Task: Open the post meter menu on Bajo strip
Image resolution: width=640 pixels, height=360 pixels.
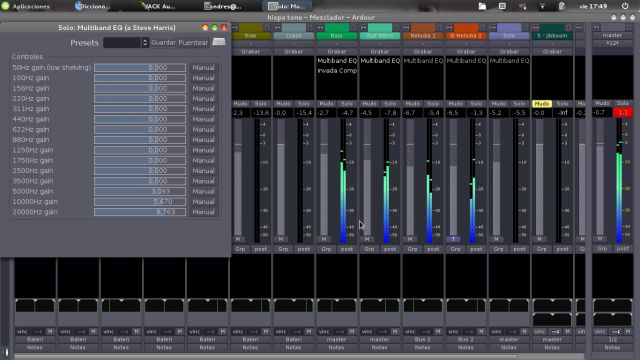Action: pos(347,249)
